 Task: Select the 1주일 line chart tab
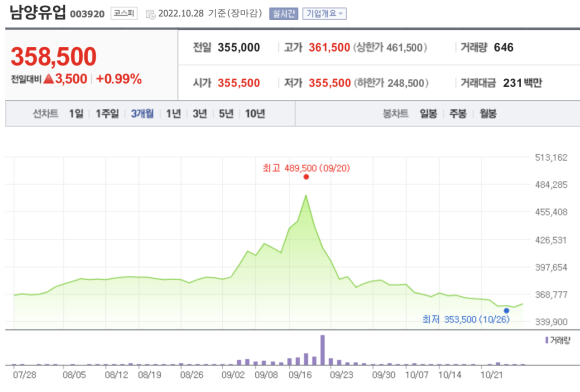(x=107, y=114)
